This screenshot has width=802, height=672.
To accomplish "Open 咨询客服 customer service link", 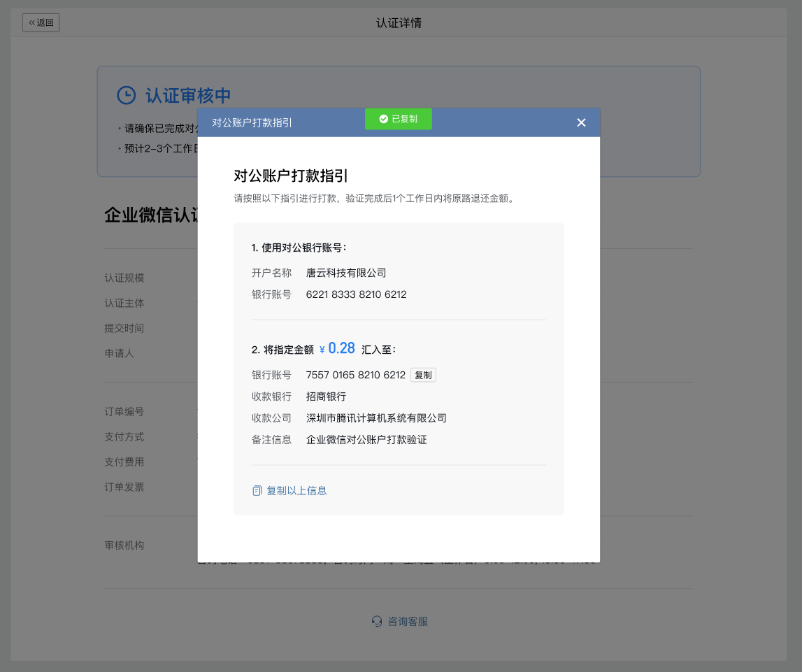I will point(399,622).
